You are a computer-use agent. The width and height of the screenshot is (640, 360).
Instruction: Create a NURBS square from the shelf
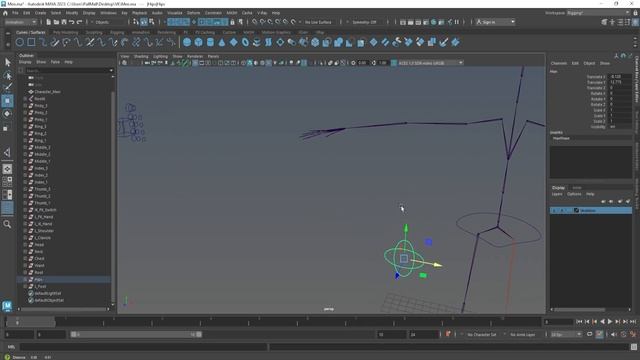(31, 42)
